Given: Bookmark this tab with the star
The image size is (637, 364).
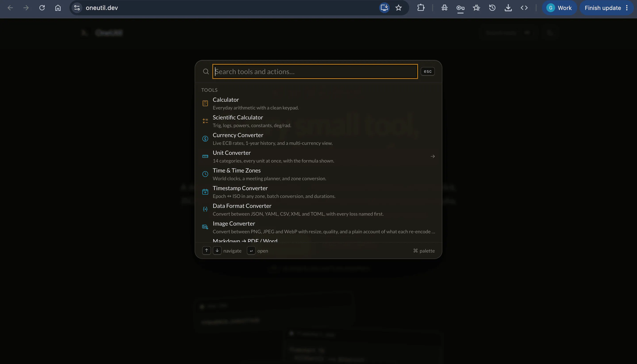Looking at the screenshot, I should click(399, 8).
